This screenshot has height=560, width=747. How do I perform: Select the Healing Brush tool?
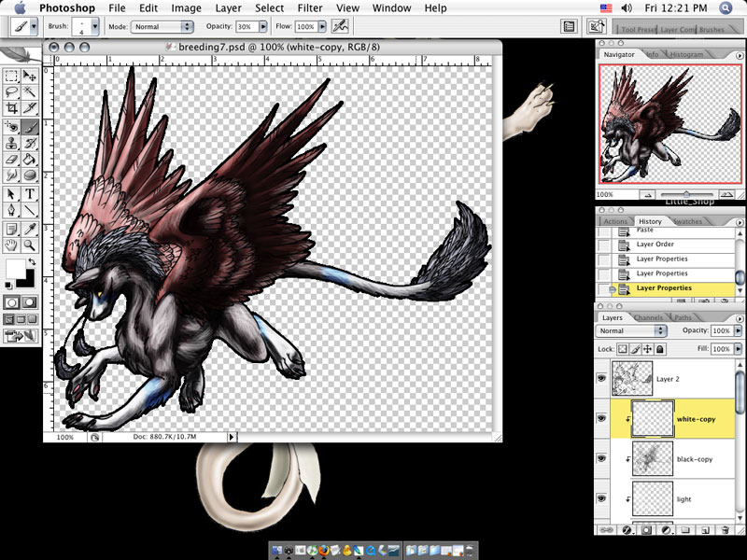tap(11, 127)
